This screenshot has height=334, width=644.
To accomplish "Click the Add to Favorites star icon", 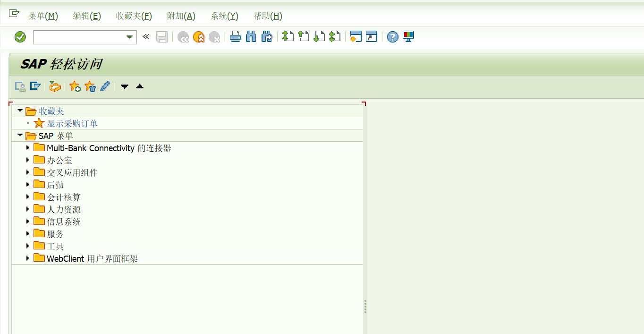I will coord(75,86).
